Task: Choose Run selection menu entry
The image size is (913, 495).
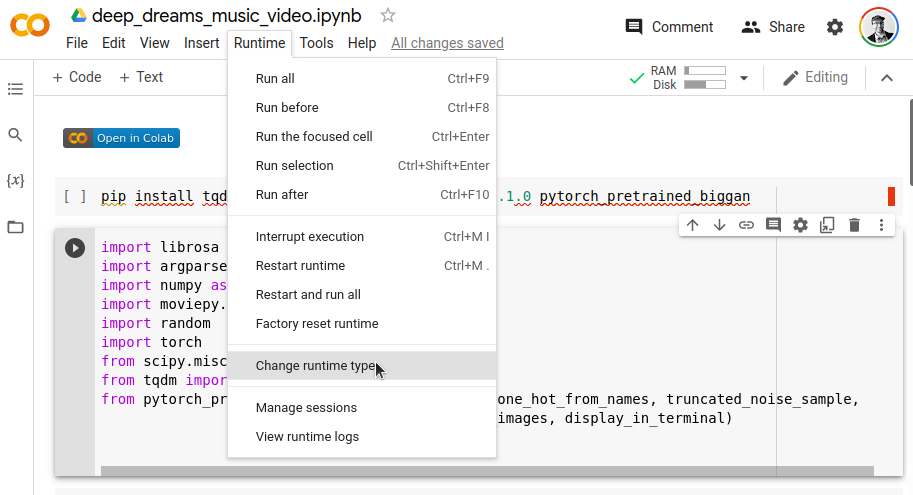Action: [362, 166]
